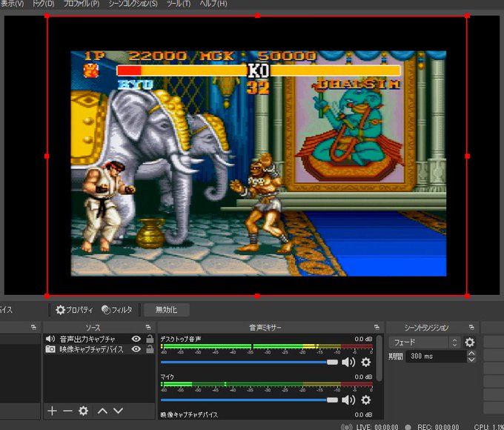Click the REC recording dot icon
Screen dimensions: 504x430
408,427
